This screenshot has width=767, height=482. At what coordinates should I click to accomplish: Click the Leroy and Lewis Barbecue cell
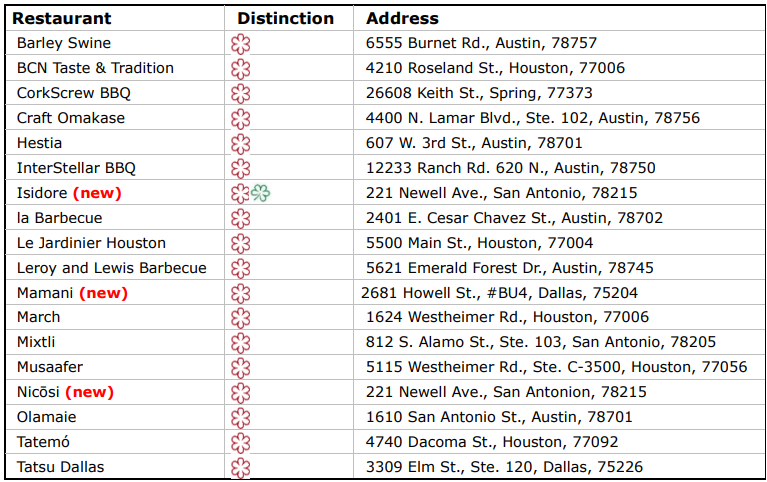click(111, 268)
